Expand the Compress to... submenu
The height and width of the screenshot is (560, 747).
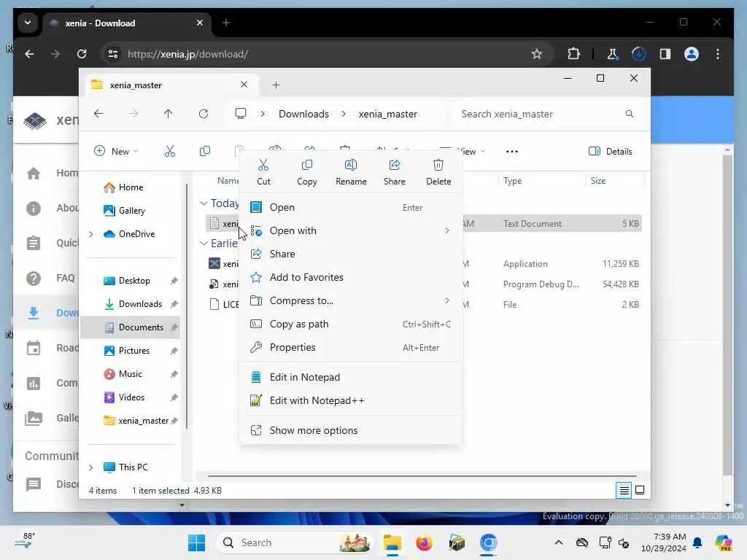[x=351, y=301]
